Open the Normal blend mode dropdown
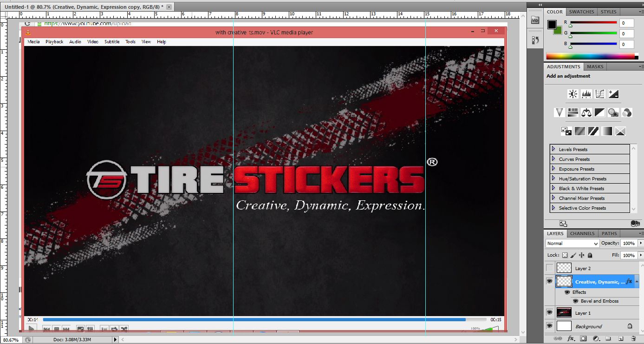 point(572,244)
